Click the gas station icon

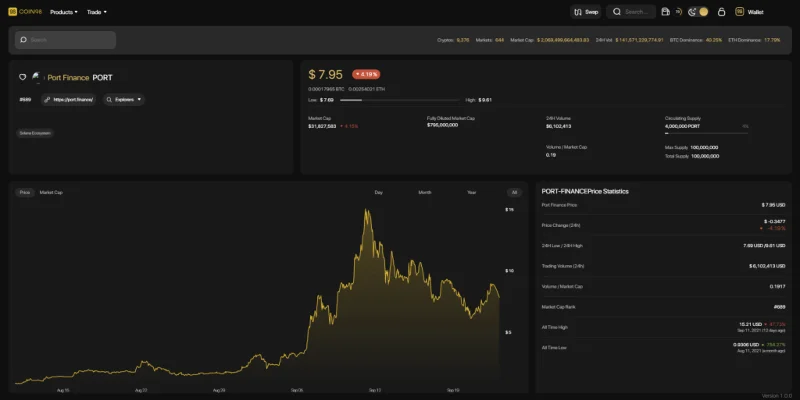[665, 12]
